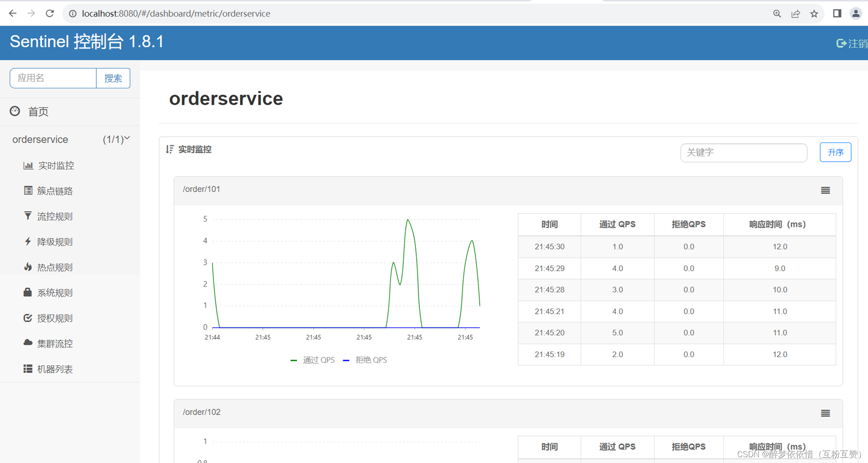Click the lock icon for 系统规则
This screenshot has height=463, width=868.
[x=27, y=292]
